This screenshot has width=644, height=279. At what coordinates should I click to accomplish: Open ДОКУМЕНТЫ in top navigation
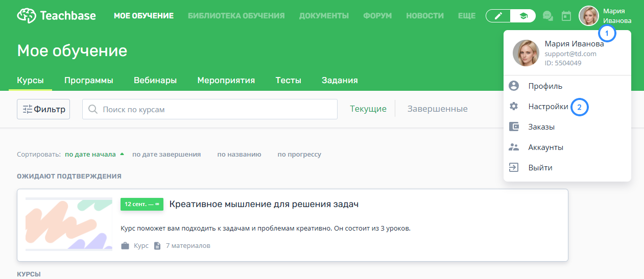click(324, 16)
